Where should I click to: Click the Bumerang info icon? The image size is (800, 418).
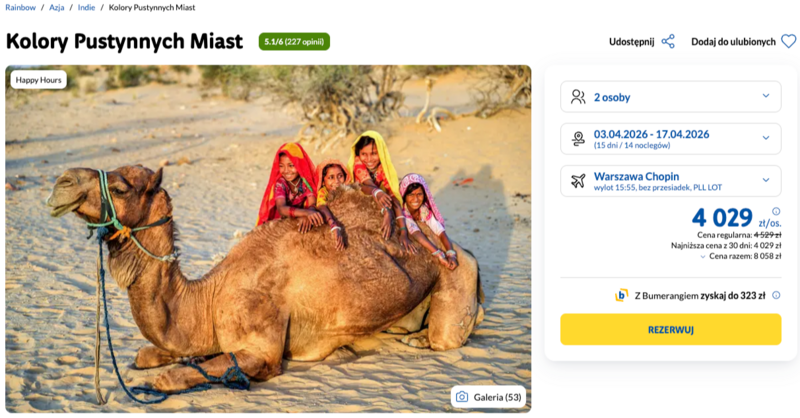coord(776,295)
